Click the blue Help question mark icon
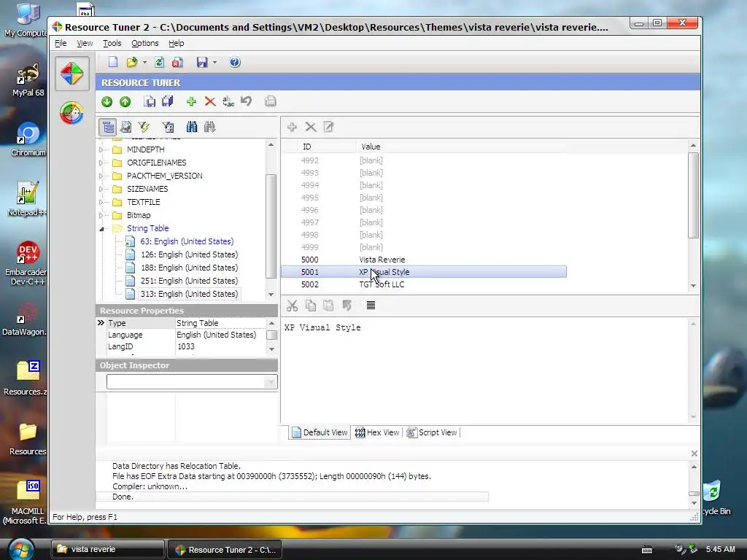 [235, 62]
